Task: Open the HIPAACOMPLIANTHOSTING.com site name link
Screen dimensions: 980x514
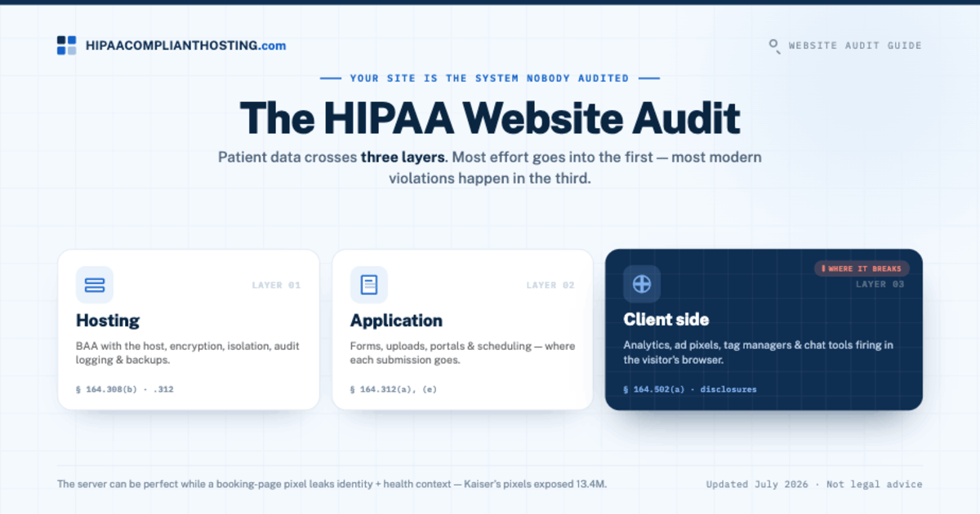Action: 185,46
